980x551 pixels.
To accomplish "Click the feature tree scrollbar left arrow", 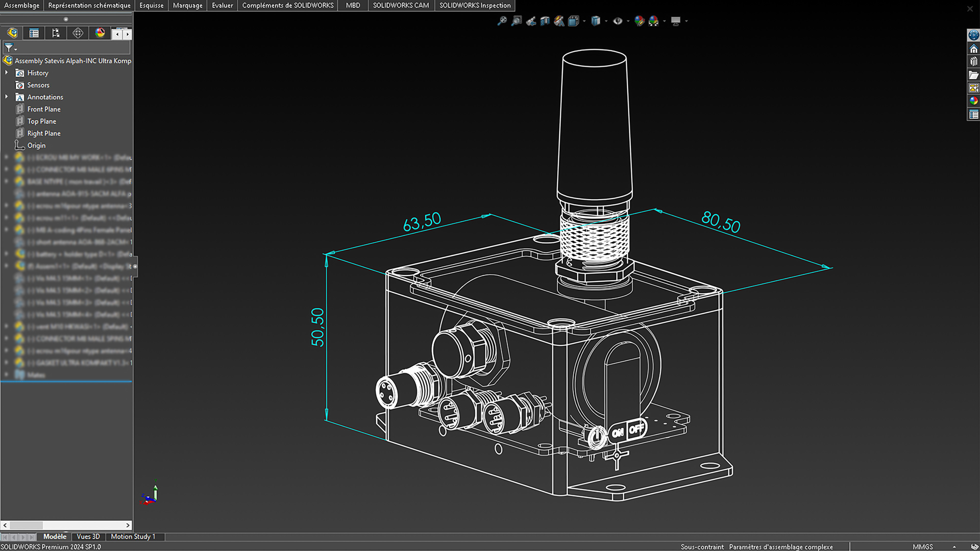I will pos(5,525).
